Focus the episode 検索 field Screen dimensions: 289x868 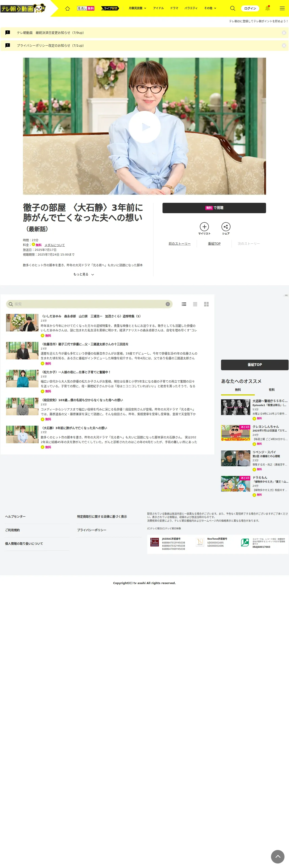coord(89,304)
